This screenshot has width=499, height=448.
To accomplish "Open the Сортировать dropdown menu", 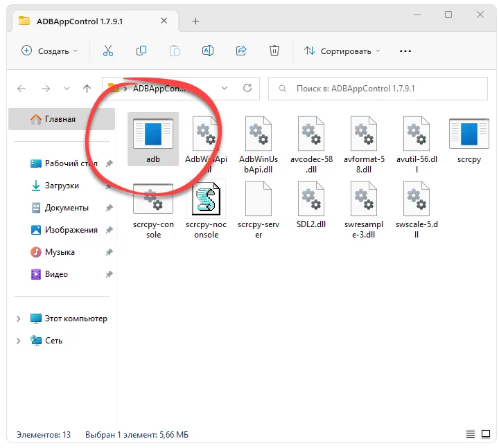I will pyautogui.click(x=342, y=51).
